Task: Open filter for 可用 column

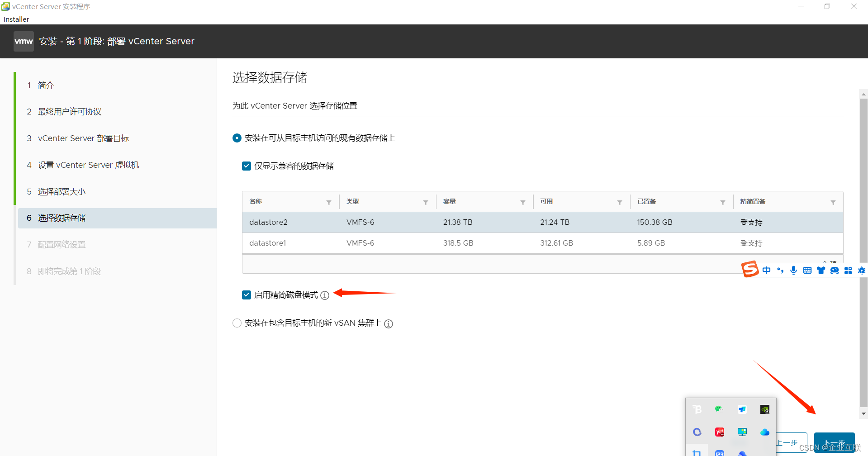Action: (620, 202)
